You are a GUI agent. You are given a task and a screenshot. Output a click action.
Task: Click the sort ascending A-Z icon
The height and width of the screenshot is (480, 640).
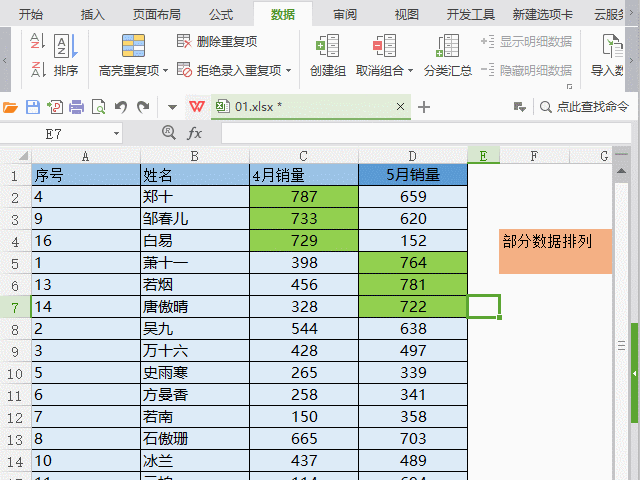[x=37, y=41]
